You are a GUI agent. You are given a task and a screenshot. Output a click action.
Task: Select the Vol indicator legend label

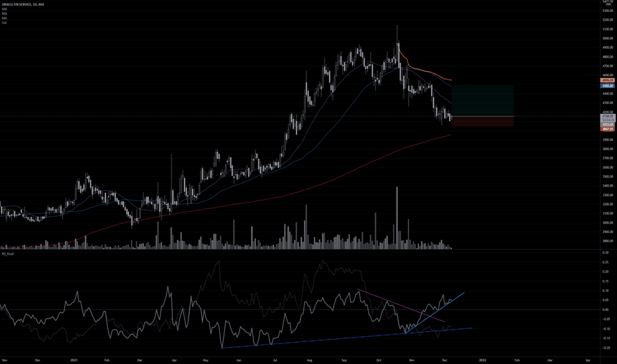pos(5,23)
